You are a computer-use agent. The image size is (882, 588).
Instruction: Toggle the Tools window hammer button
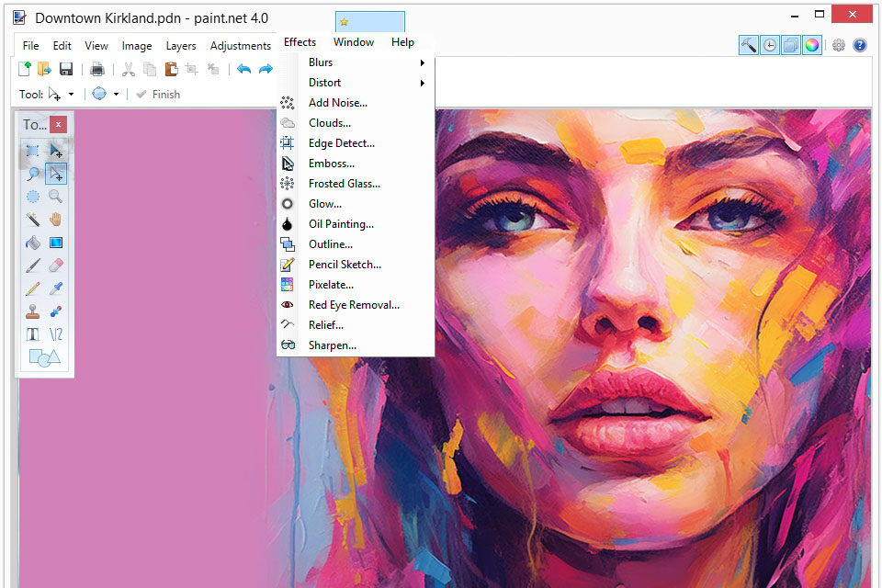[749, 45]
